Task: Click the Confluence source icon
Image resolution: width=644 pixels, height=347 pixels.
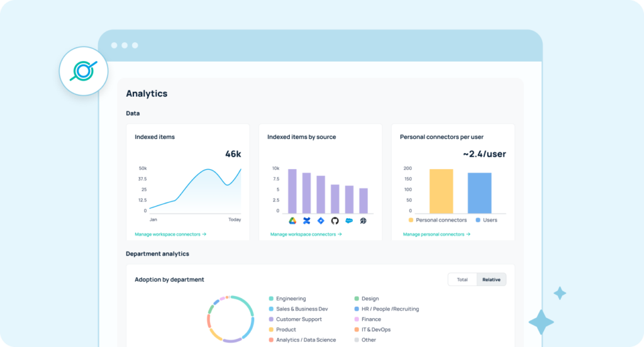Action: coord(306,221)
